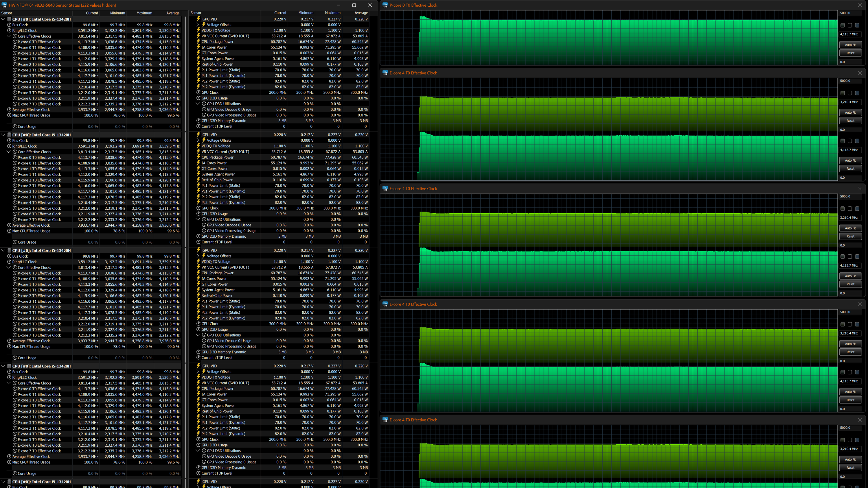The image size is (868, 488).
Task: Click clock icon beside topmost GPU Clock row
Action: coord(198,93)
